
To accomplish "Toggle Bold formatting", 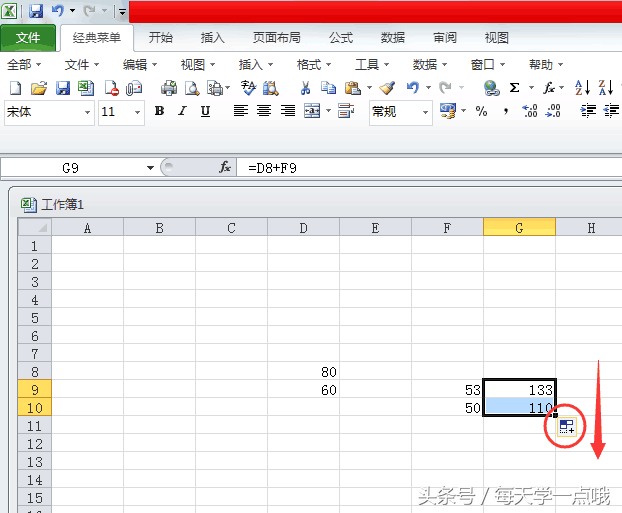I will [x=159, y=111].
